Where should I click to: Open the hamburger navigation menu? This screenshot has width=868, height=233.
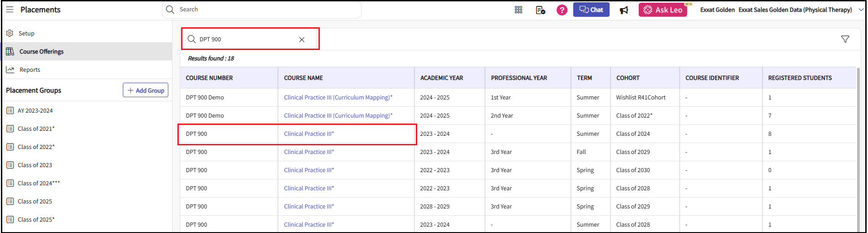(x=10, y=10)
